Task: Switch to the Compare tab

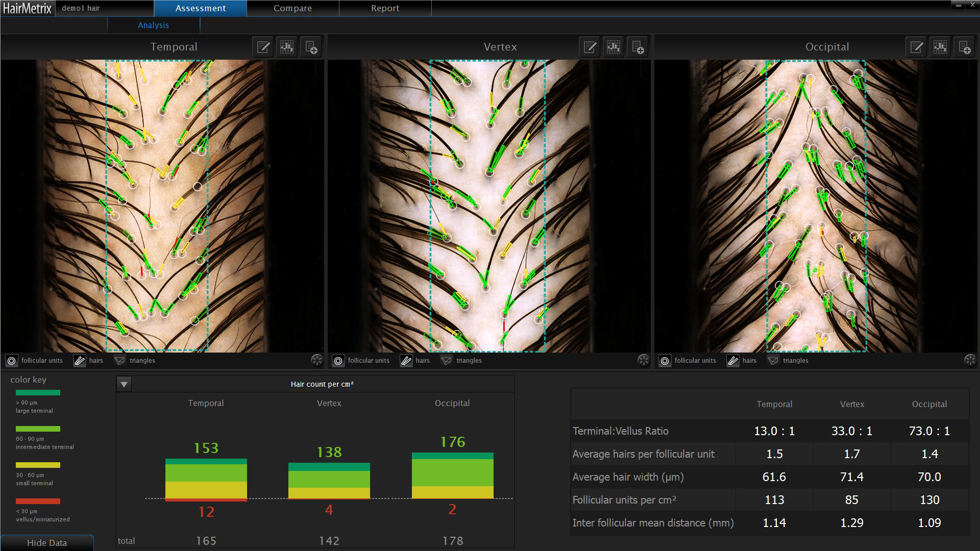Action: click(292, 8)
